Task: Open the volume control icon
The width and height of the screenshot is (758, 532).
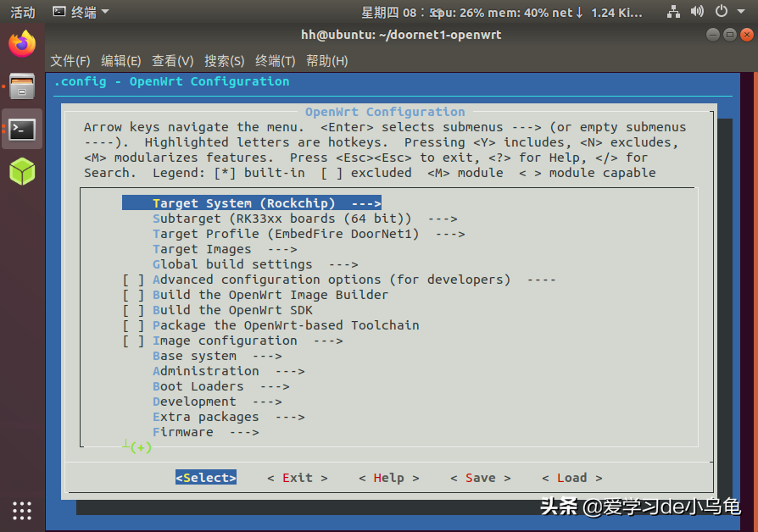Action: coord(697,12)
